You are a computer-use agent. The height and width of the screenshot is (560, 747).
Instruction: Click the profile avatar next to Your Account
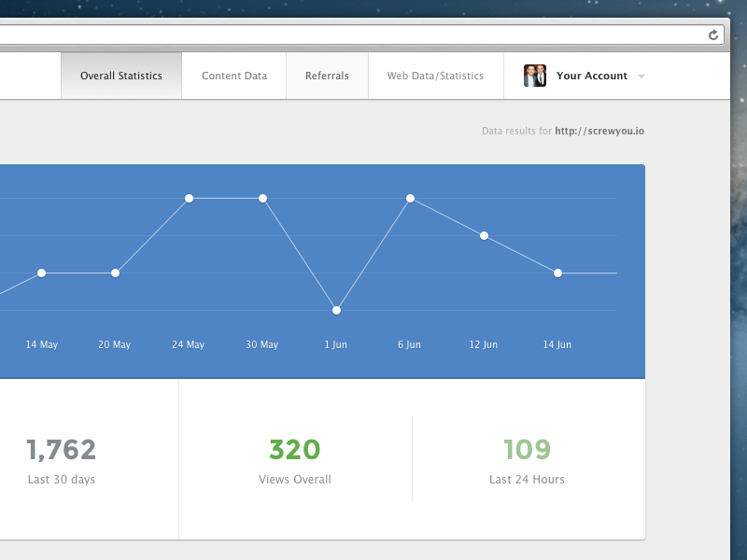coord(534,76)
